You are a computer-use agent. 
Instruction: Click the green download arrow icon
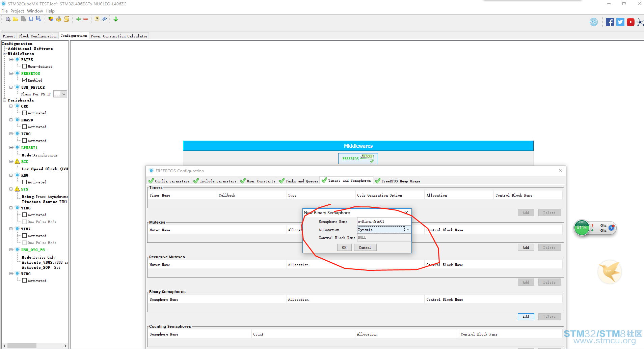(x=116, y=19)
